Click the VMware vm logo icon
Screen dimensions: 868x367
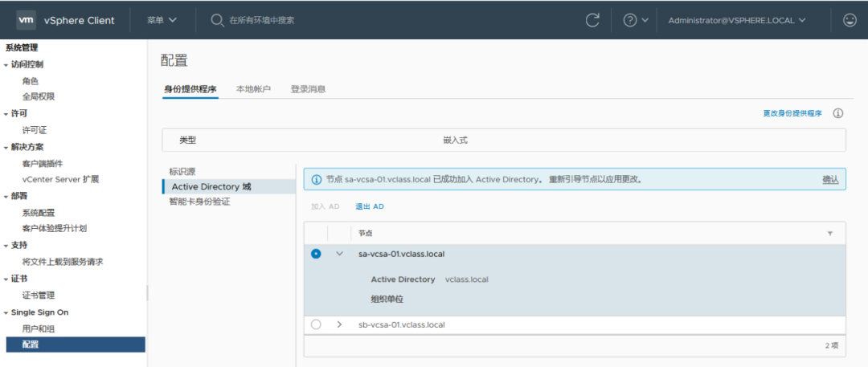tap(27, 20)
